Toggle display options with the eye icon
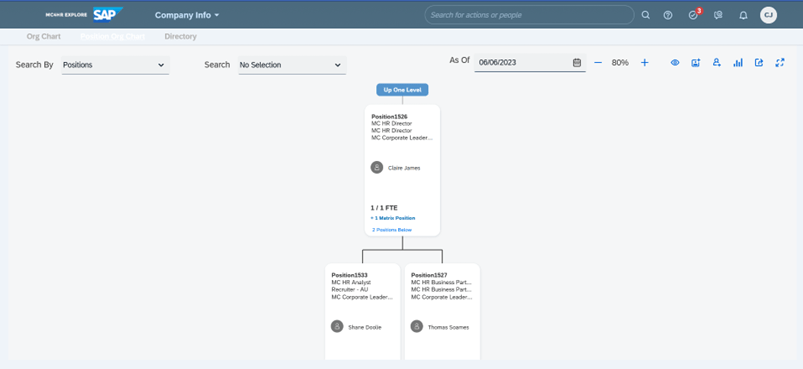Screen dimensions: 803x369 675,62
